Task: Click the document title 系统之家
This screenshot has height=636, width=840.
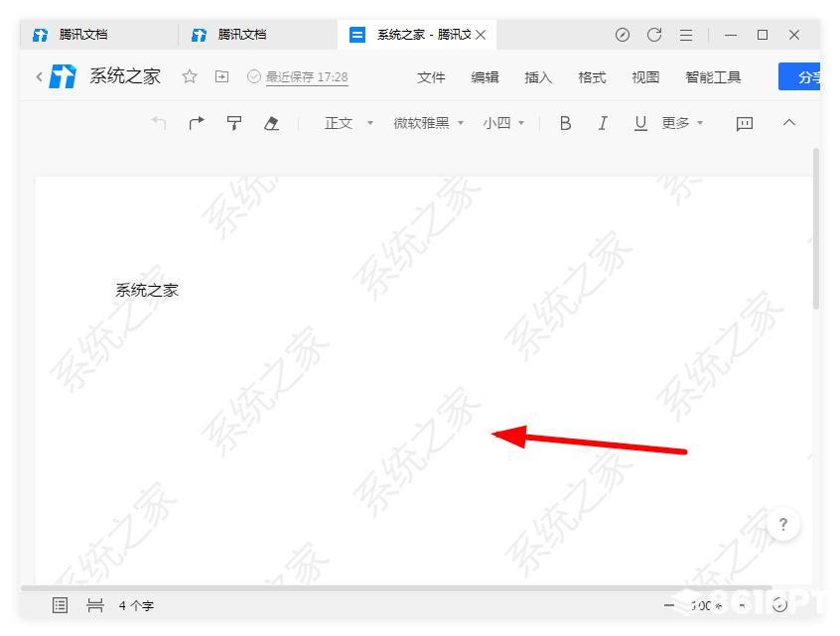Action: pyautogui.click(x=125, y=76)
